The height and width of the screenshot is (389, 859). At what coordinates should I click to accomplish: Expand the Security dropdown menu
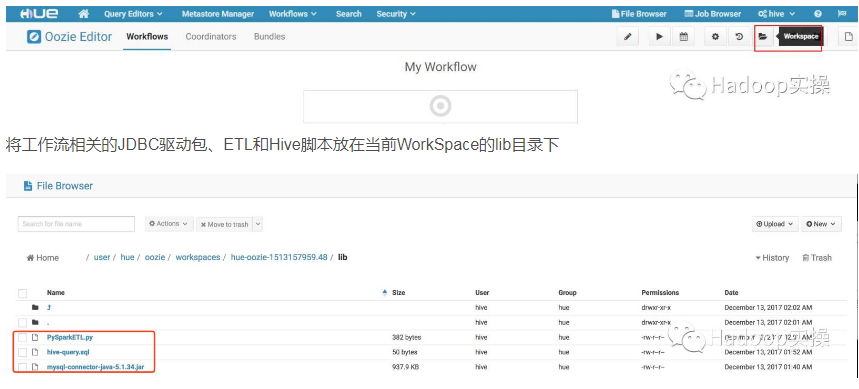tap(396, 14)
